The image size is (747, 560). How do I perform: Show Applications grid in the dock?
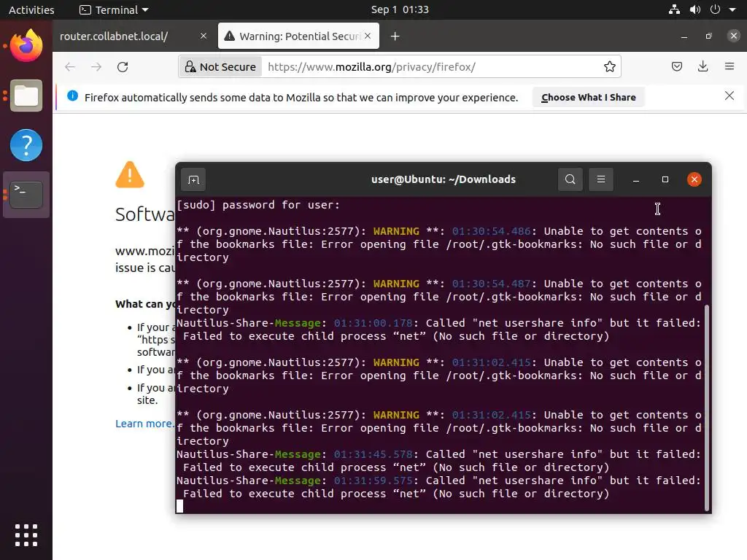pyautogui.click(x=26, y=535)
